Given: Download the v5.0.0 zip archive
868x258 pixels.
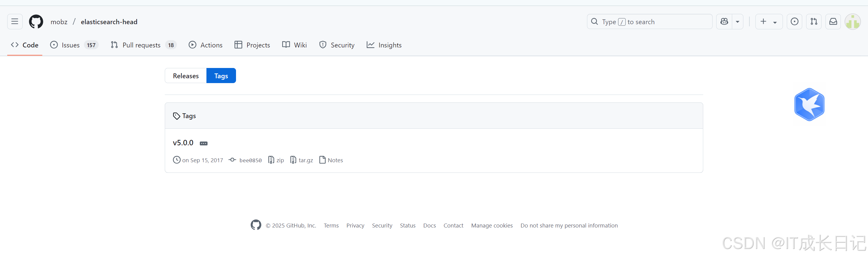Looking at the screenshot, I should tap(276, 160).
